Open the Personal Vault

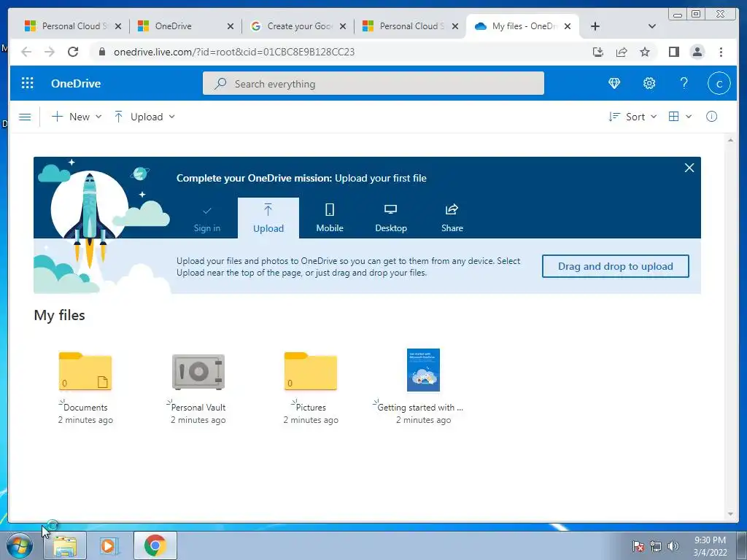point(198,372)
